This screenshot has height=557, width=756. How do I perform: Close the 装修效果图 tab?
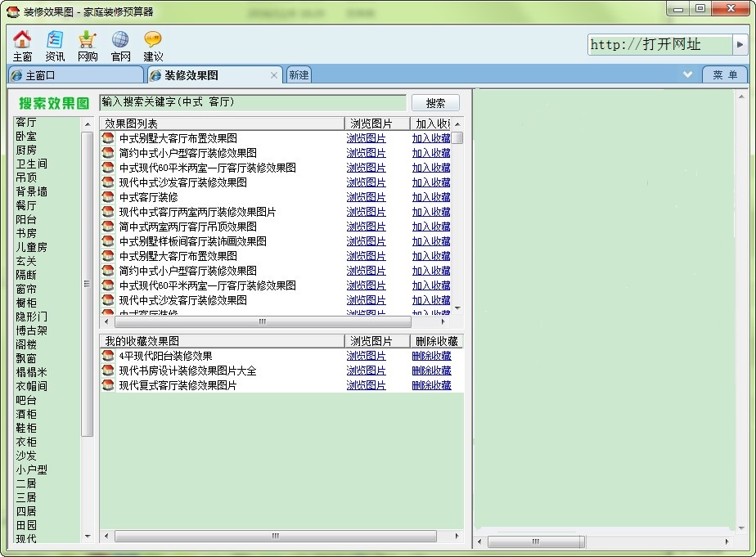275,75
